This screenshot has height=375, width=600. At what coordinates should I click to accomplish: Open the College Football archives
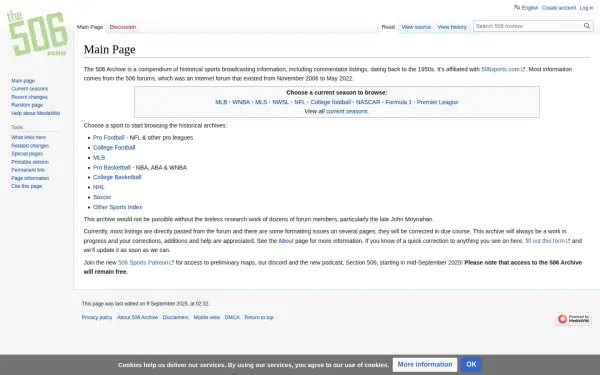pos(114,148)
